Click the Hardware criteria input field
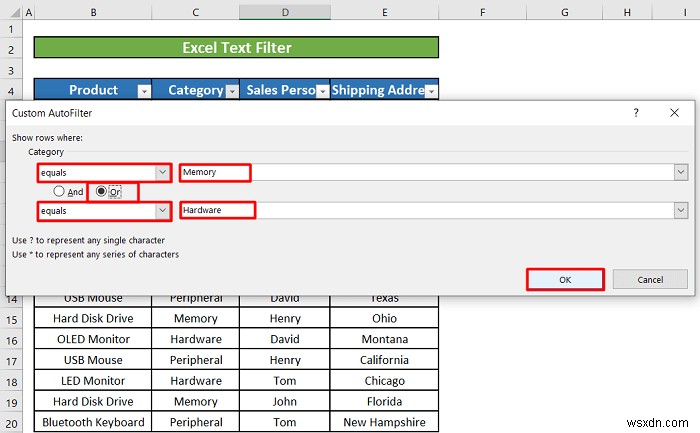The width and height of the screenshot is (700, 433). pyautogui.click(x=427, y=210)
